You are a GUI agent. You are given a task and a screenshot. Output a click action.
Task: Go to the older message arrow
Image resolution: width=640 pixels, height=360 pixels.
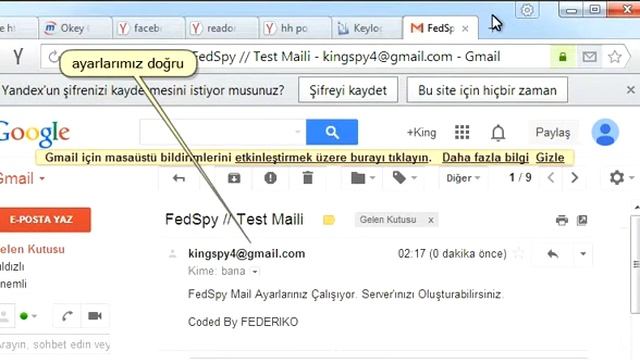[574, 178]
